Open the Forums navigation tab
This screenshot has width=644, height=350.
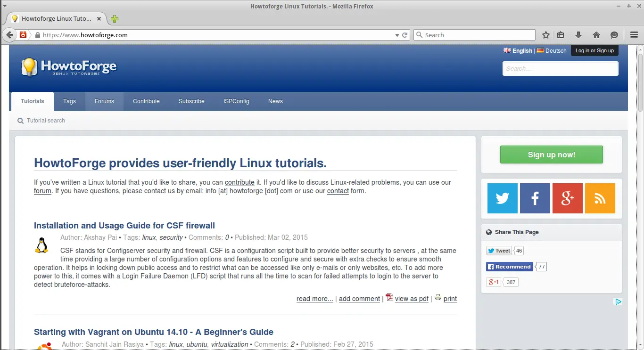pos(104,101)
